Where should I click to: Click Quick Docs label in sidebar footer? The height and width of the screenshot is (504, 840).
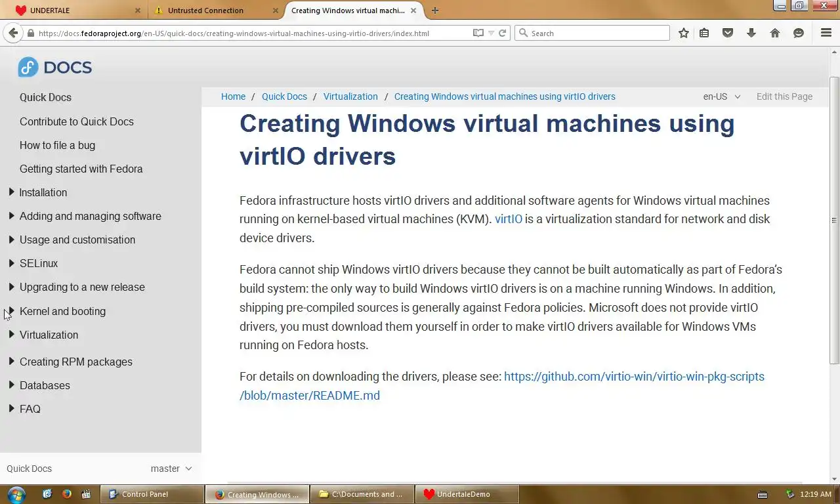point(29,469)
